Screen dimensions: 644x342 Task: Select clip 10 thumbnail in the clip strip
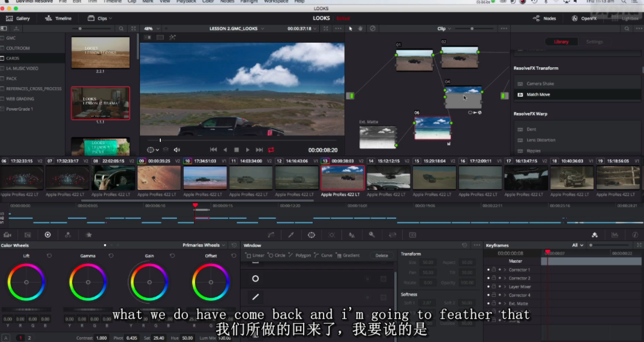click(x=205, y=178)
